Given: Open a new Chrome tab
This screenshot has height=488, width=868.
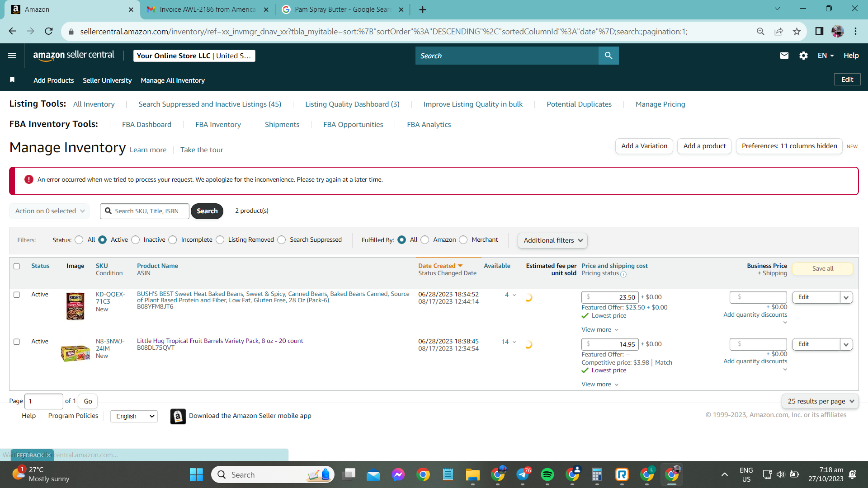Looking at the screenshot, I should [x=423, y=9].
